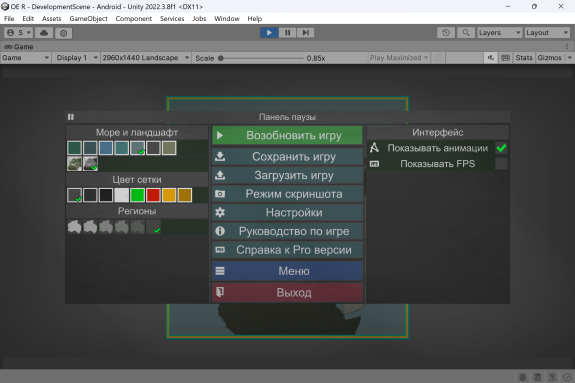Toggle the Показывать анимации checkbox
The height and width of the screenshot is (383, 575).
coord(501,148)
